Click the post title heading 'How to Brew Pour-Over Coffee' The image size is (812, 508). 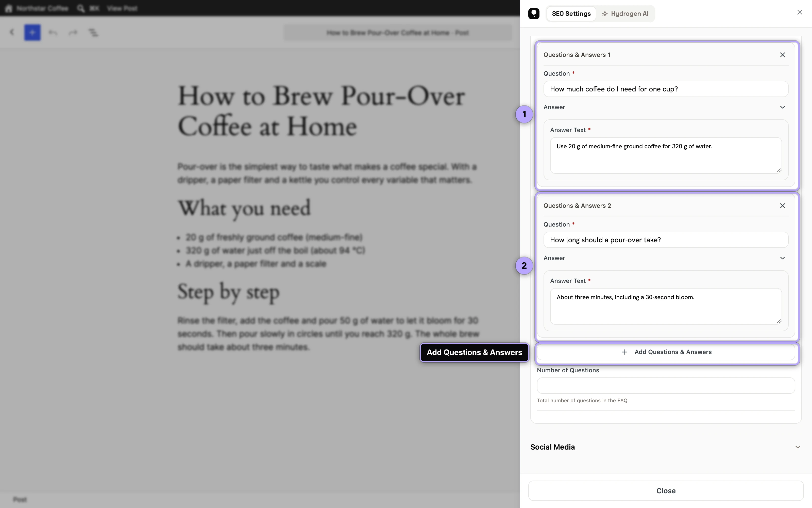(x=321, y=111)
